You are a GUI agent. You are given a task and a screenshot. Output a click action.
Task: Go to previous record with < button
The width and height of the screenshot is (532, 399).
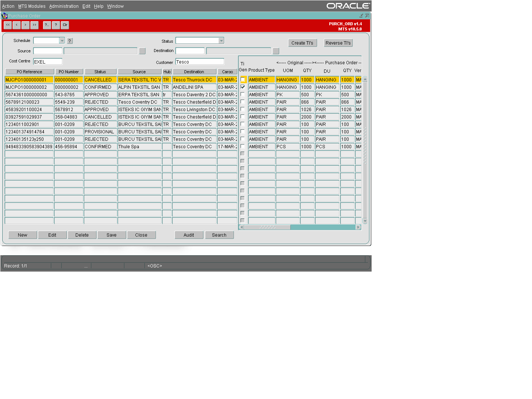click(17, 25)
